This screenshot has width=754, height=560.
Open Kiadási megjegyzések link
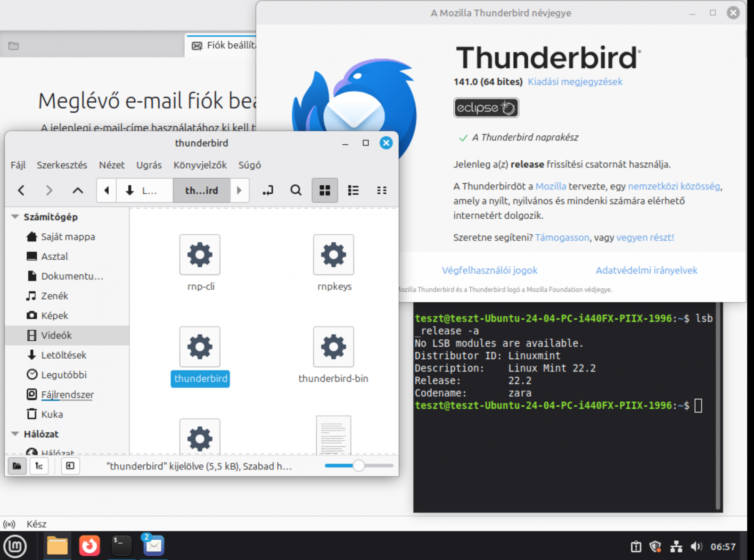(x=575, y=82)
